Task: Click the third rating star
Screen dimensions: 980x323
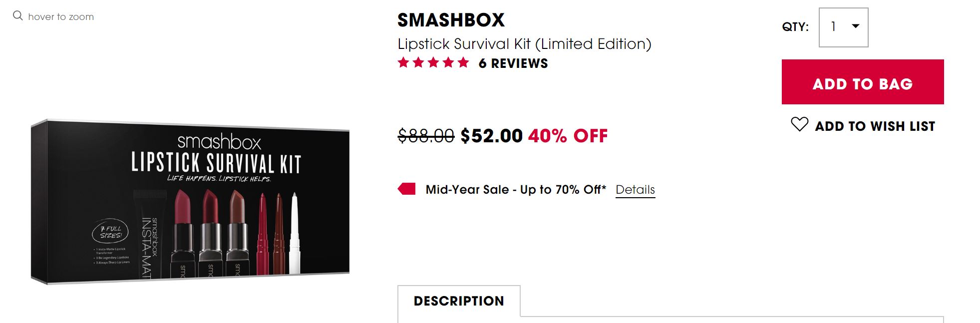Action: coord(433,63)
